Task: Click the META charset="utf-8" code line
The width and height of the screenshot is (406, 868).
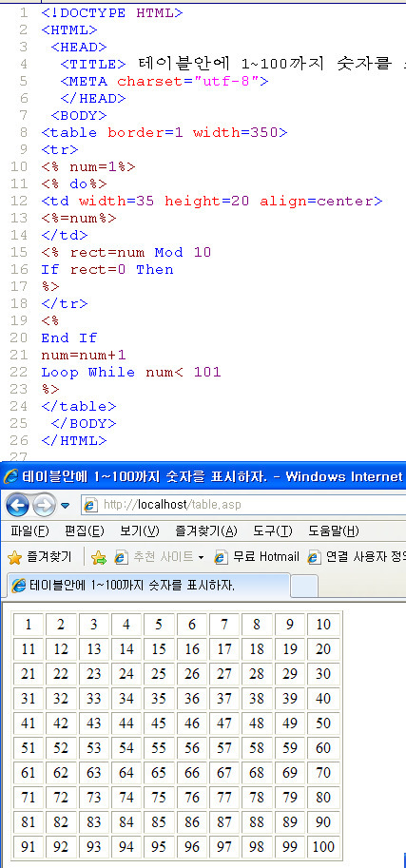Action: coord(164,82)
